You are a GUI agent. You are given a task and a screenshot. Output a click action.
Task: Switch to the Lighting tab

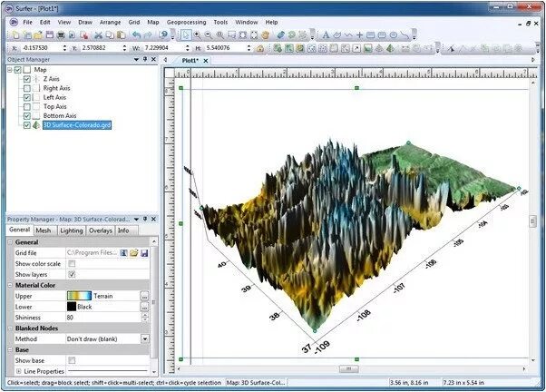(x=72, y=230)
